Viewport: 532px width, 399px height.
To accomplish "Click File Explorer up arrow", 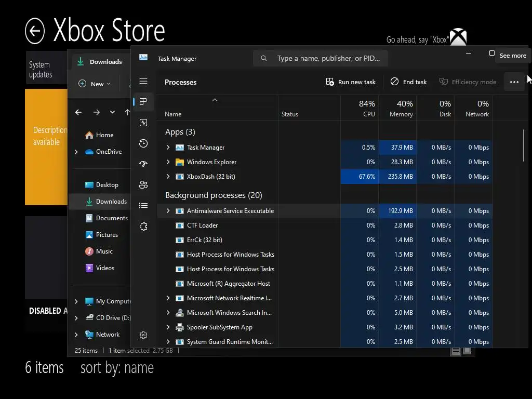I will point(127,112).
